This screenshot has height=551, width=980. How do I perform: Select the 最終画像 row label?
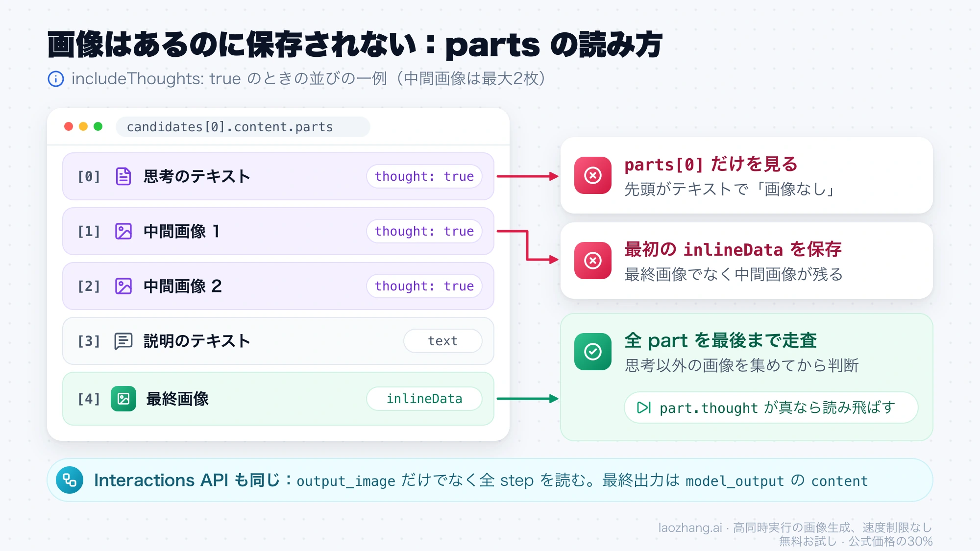click(x=177, y=399)
